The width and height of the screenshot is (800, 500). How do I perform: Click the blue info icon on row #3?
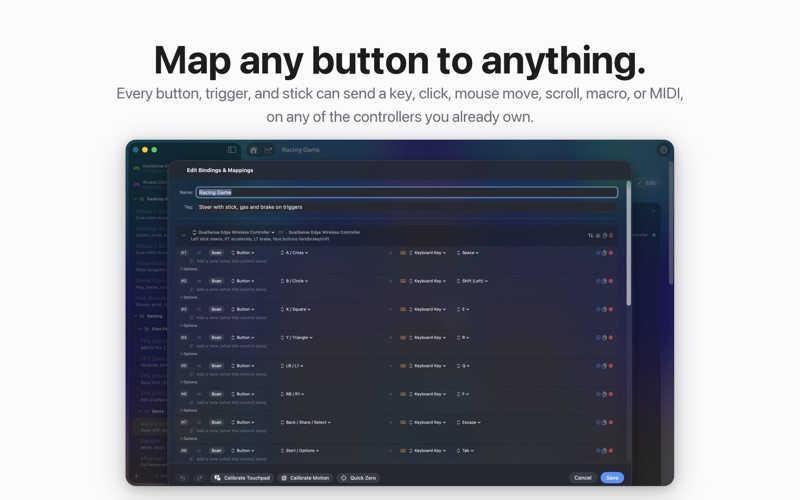pyautogui.click(x=598, y=309)
